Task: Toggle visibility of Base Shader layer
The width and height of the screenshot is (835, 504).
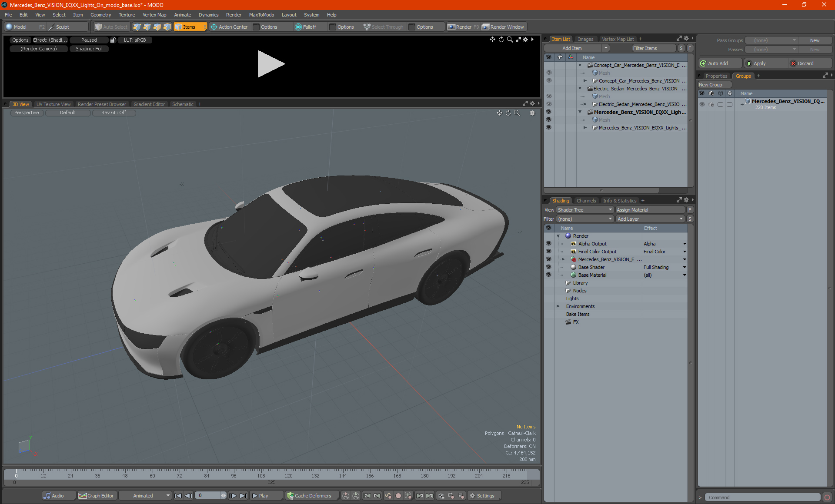Action: coord(548,267)
